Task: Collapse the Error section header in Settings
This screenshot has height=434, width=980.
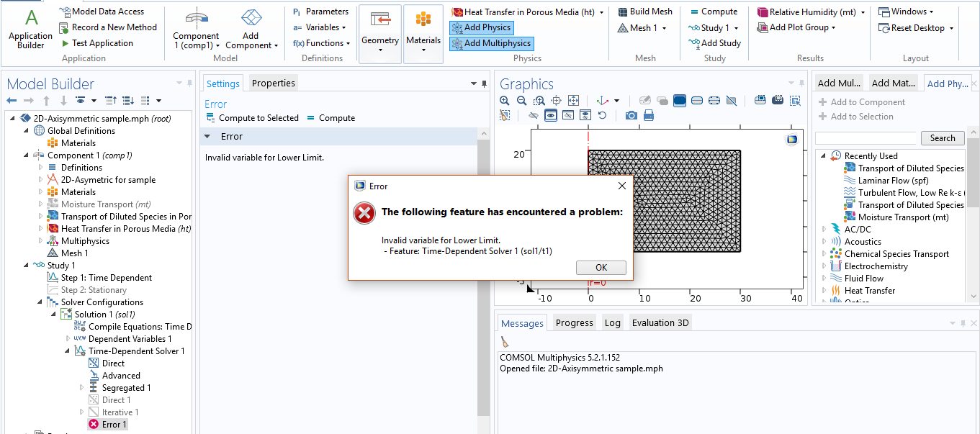Action: coord(208,137)
